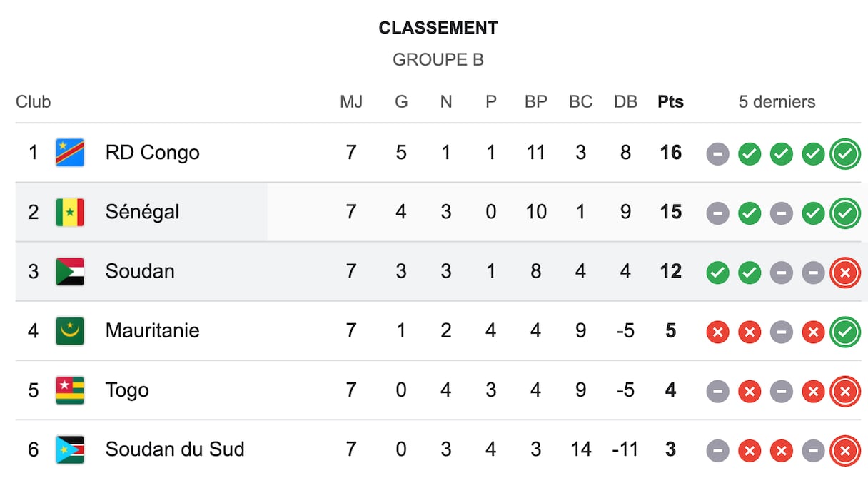Click RD Congo's latest circled win icon

844,153
